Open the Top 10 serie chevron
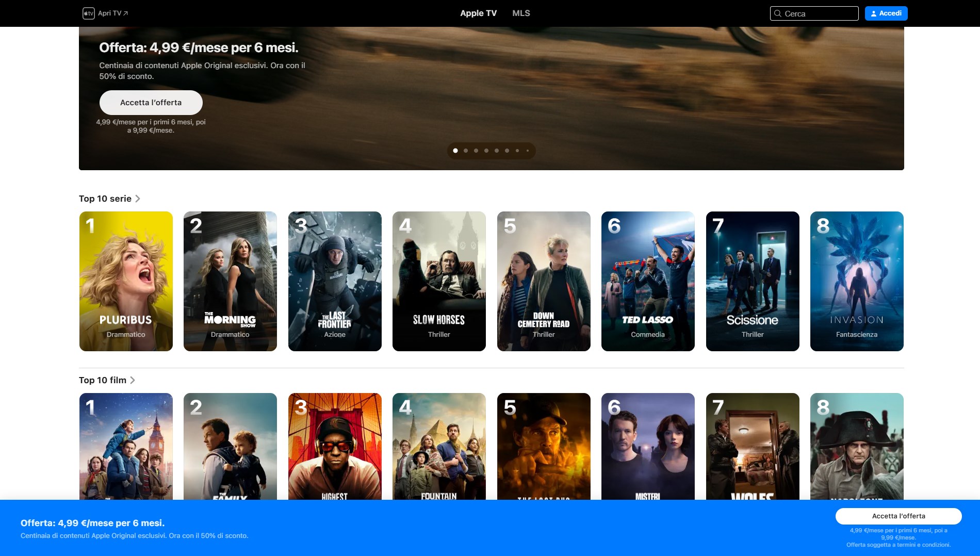The image size is (980, 556). point(138,199)
